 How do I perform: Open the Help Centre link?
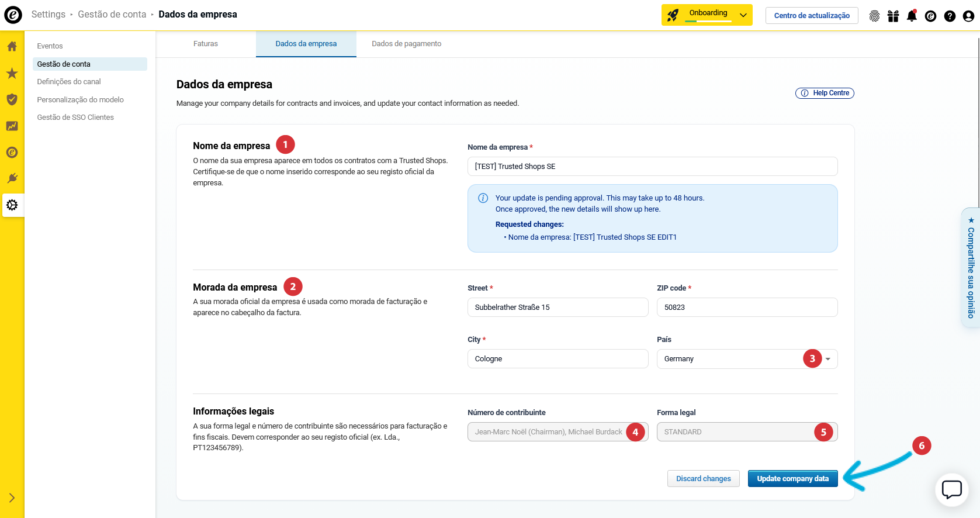(x=825, y=93)
